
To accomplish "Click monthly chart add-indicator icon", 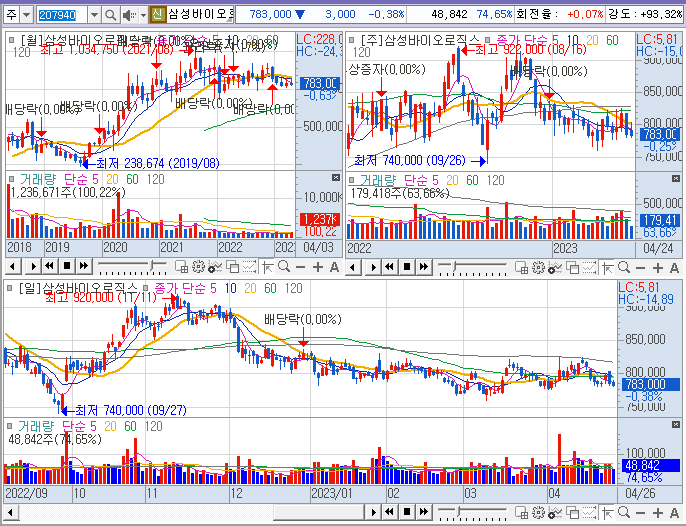I will pyautogui.click(x=215, y=267).
